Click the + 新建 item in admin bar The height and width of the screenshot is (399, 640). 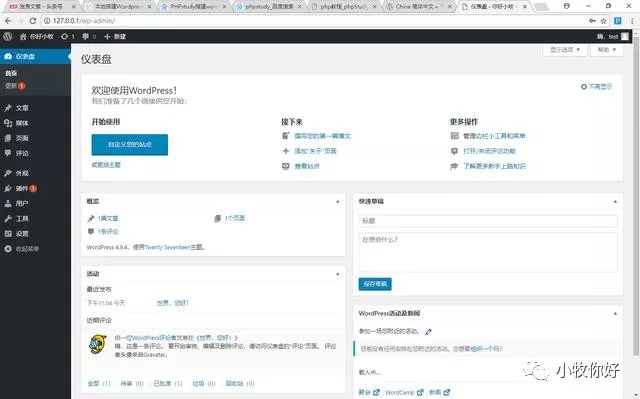click(x=115, y=36)
